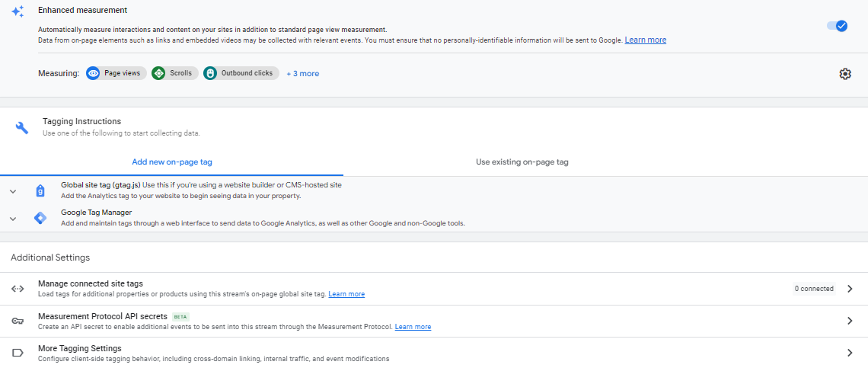Screen dimensions: 868x368
Task: Click the More Tagging Settings label icon
Action: 18,353
